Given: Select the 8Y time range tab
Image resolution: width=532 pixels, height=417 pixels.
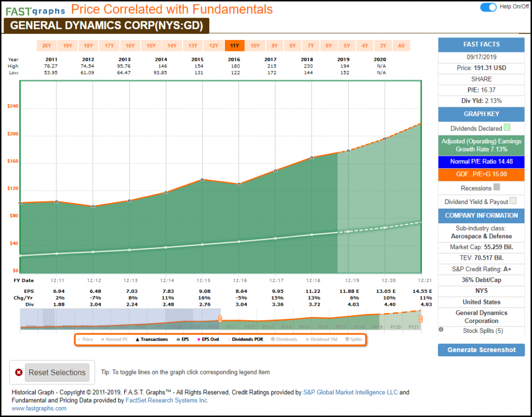Looking at the screenshot, I should [292, 46].
